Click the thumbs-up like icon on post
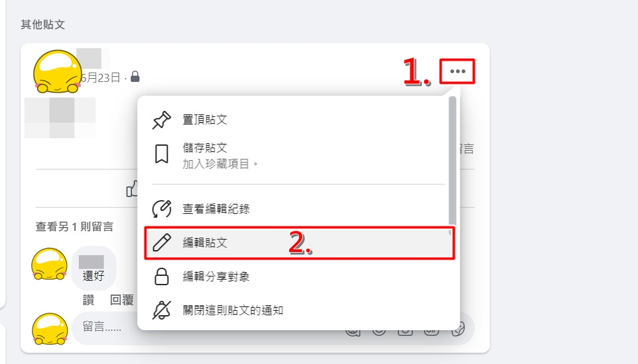The width and height of the screenshot is (638, 364). pos(132,189)
